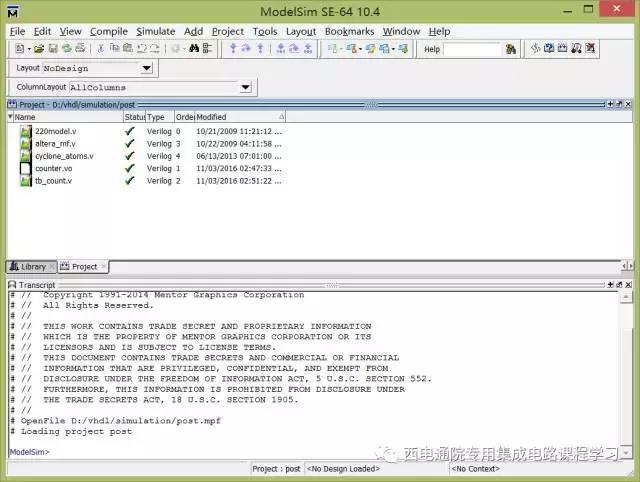Click the Redo toolbar icon
Viewport: 640px width, 482px height.
[x=155, y=49]
